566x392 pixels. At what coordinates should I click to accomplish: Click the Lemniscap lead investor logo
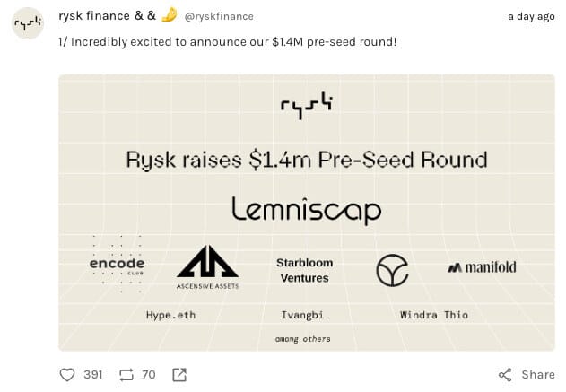(x=306, y=210)
